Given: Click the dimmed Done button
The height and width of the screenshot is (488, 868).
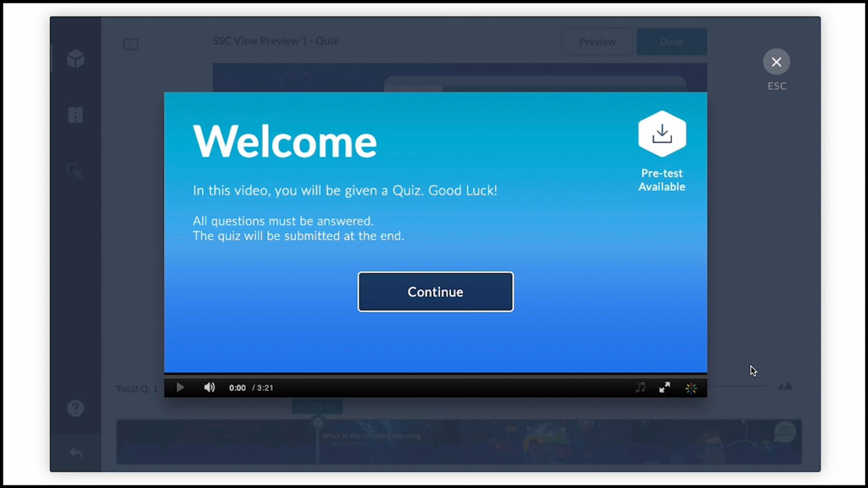Looking at the screenshot, I should (x=671, y=41).
